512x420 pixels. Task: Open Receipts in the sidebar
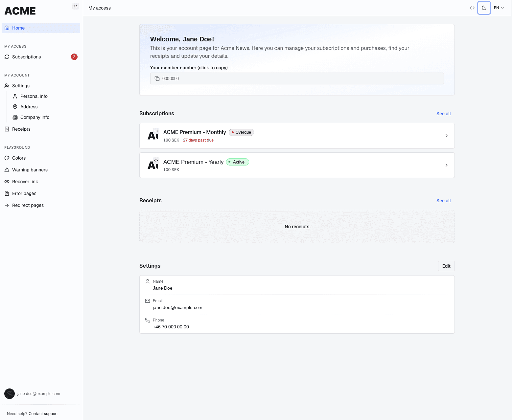pyautogui.click(x=41, y=129)
